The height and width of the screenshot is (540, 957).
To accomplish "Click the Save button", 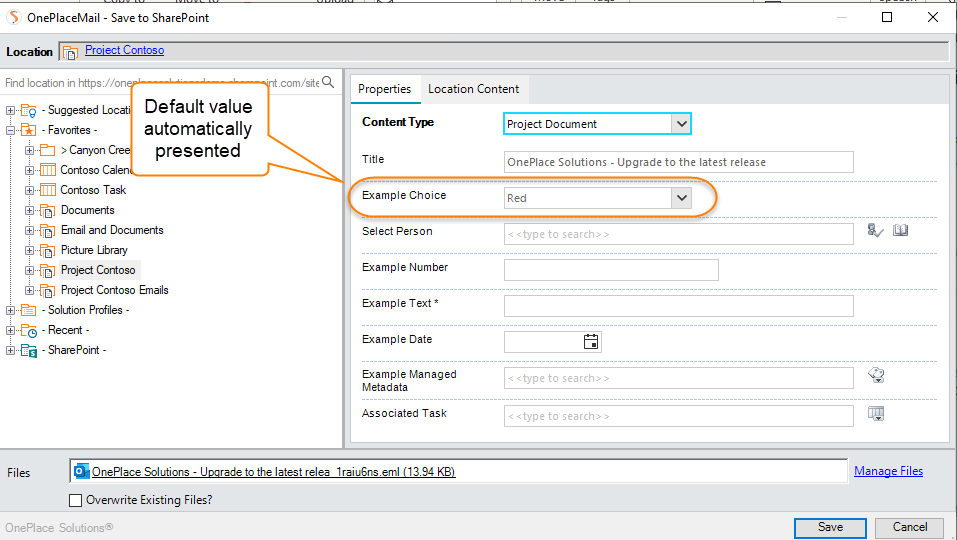I will (x=830, y=527).
